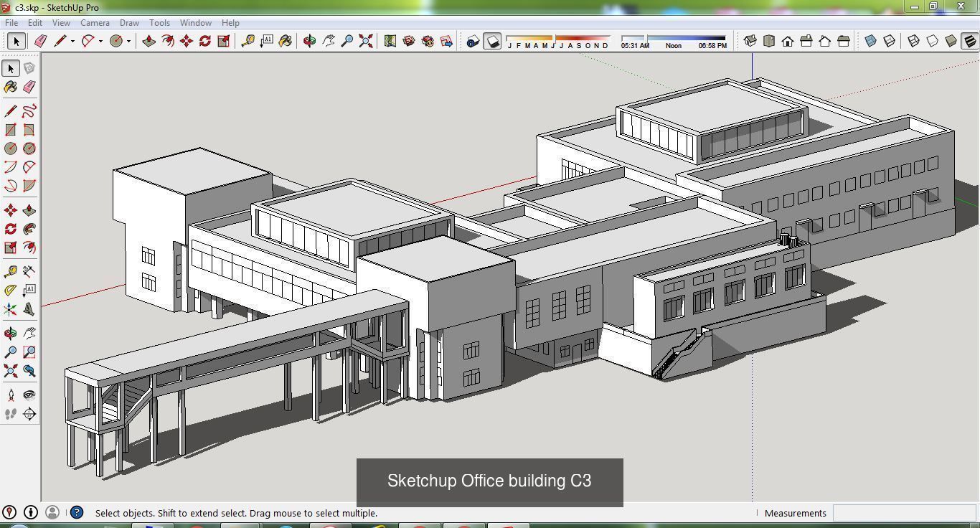Switch to Top standard view

point(769,41)
